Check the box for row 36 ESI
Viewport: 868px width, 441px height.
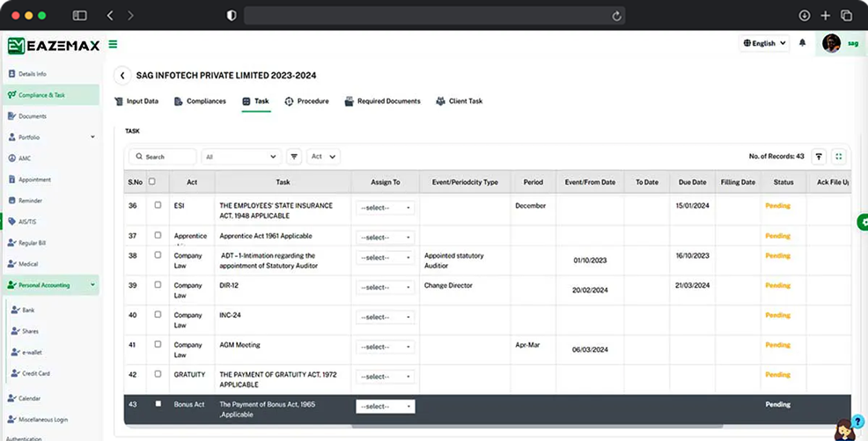[x=158, y=205]
